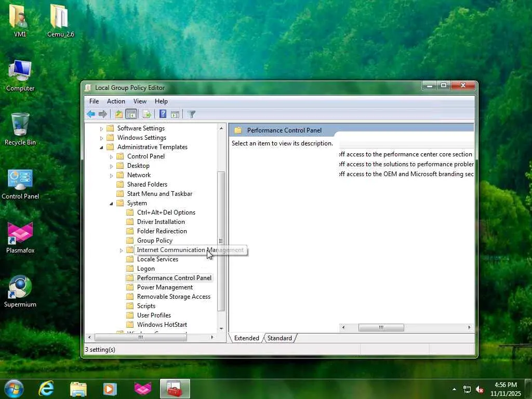
Task: Select the Logon folder
Action: point(145,269)
